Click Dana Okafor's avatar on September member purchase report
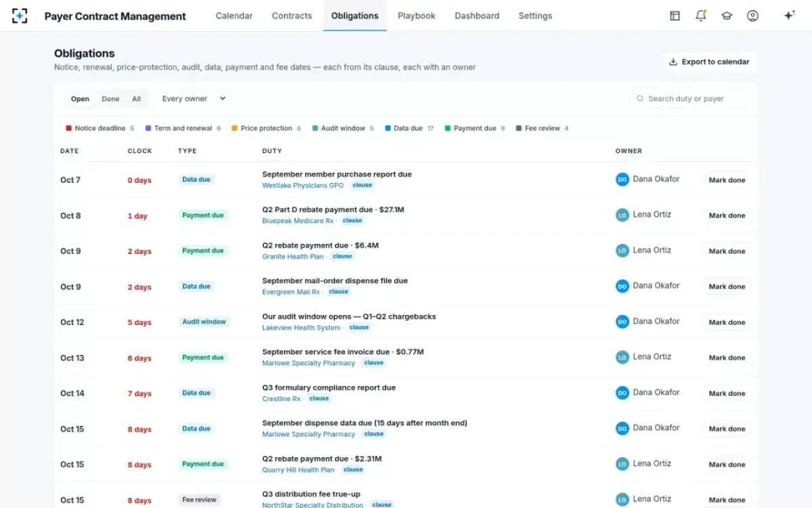 click(x=623, y=179)
